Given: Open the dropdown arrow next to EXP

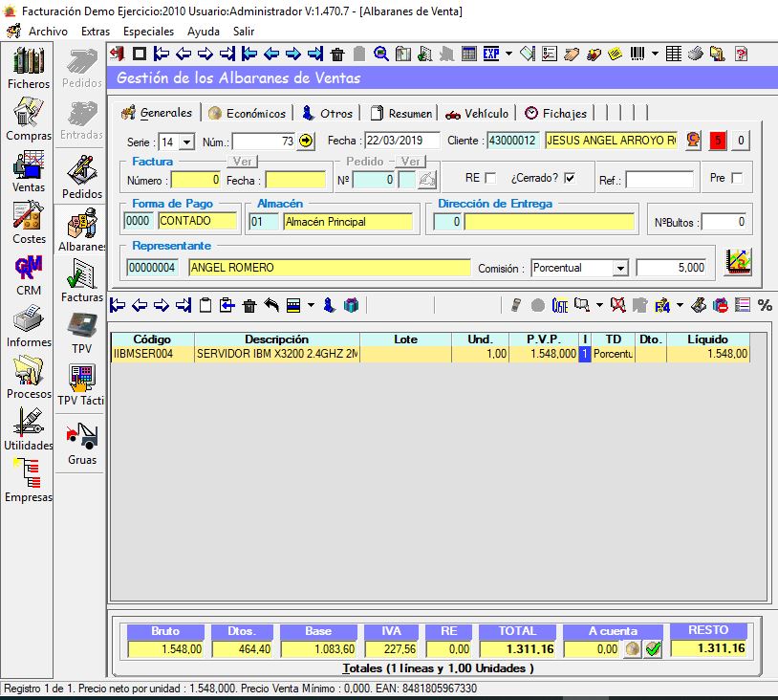Looking at the screenshot, I should [508, 54].
